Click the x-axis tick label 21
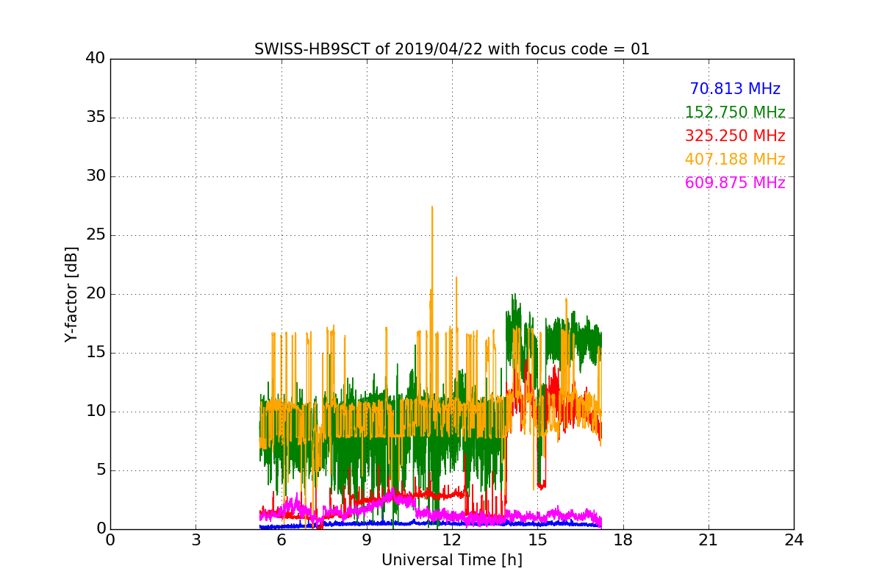 pyautogui.click(x=709, y=540)
